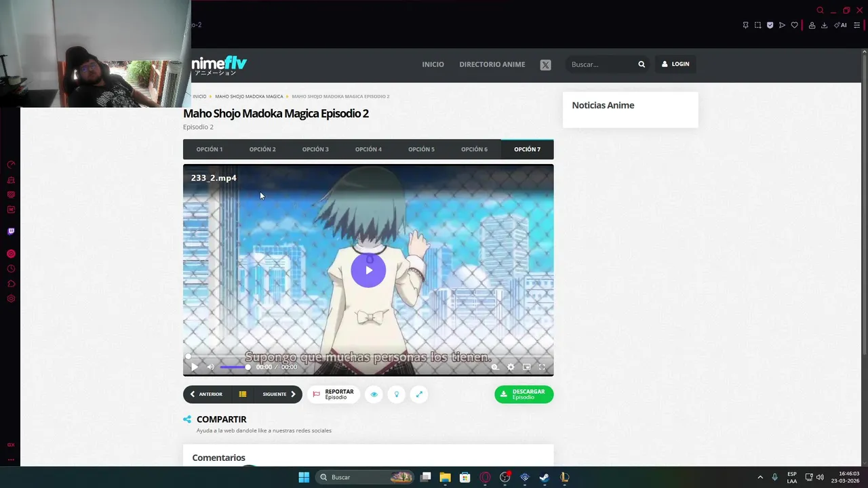Click MAHO SHOJO MADOKA MAGICA breadcrumb link

point(249,96)
